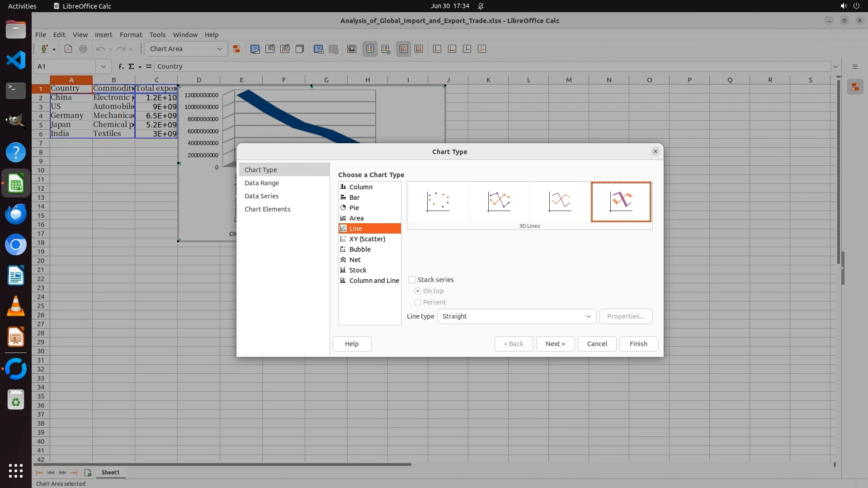Select the Percent radio button
Screen dimensions: 868x488
(x=418, y=302)
